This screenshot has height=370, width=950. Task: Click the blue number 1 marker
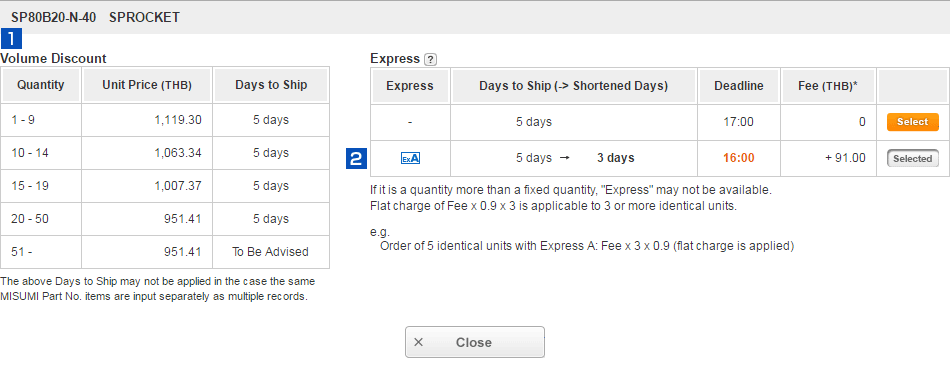(x=12, y=39)
